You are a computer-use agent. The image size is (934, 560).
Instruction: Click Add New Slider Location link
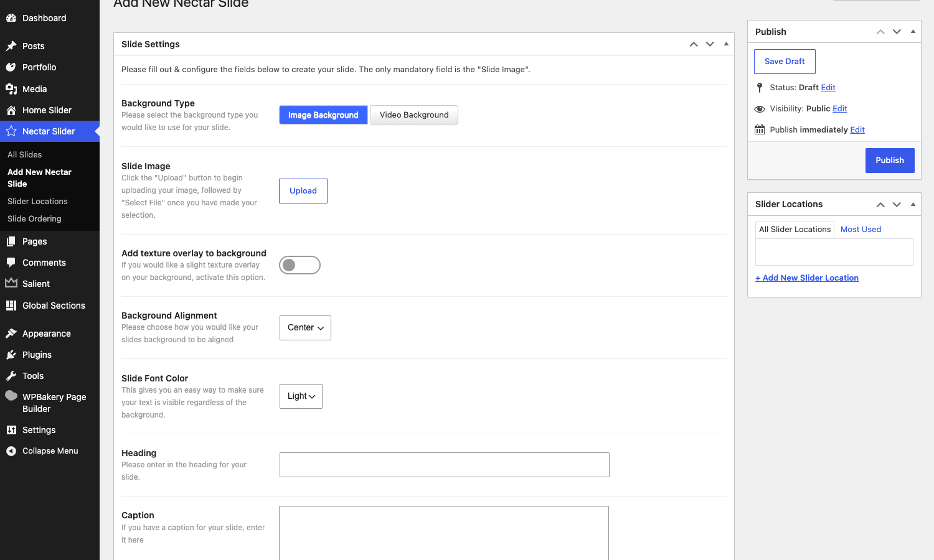point(807,278)
